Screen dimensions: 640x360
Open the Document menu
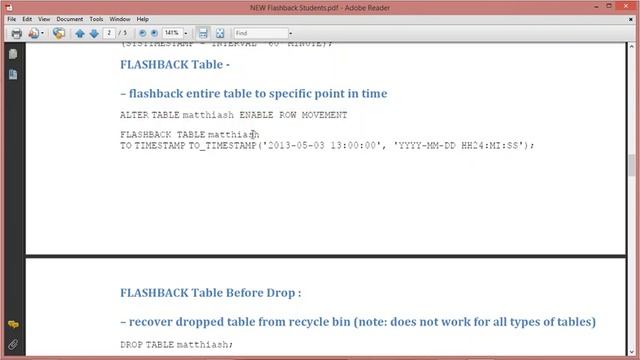69,19
